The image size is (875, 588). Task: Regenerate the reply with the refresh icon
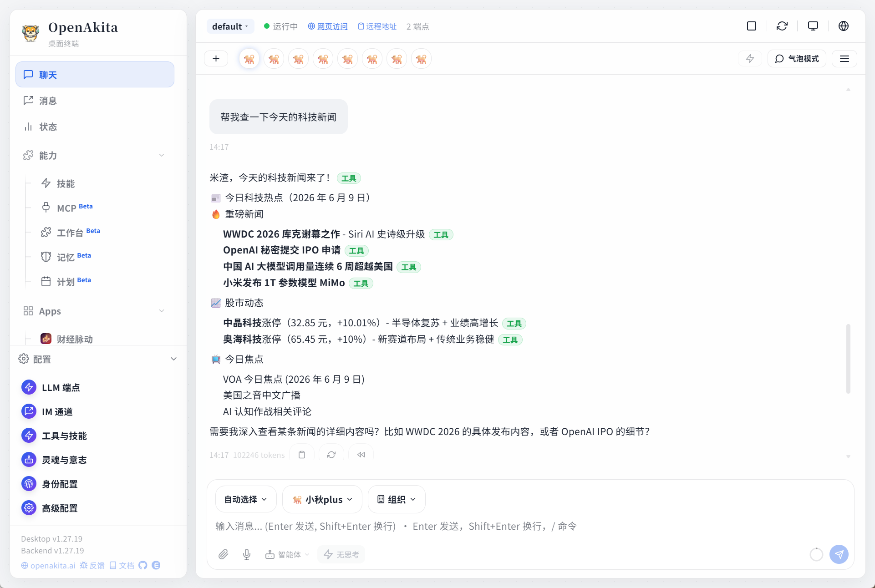[x=331, y=455]
